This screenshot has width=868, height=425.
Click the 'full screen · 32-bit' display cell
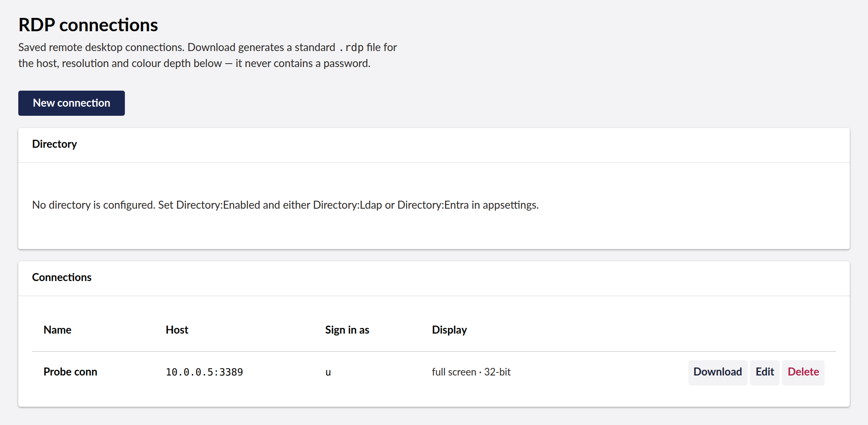tap(471, 372)
